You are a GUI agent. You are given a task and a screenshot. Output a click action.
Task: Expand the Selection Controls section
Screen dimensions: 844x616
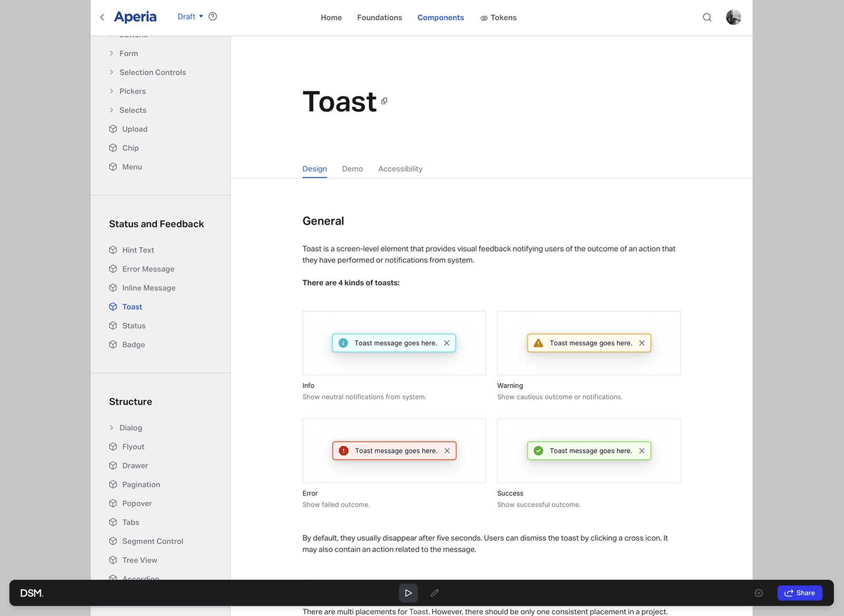pos(111,72)
